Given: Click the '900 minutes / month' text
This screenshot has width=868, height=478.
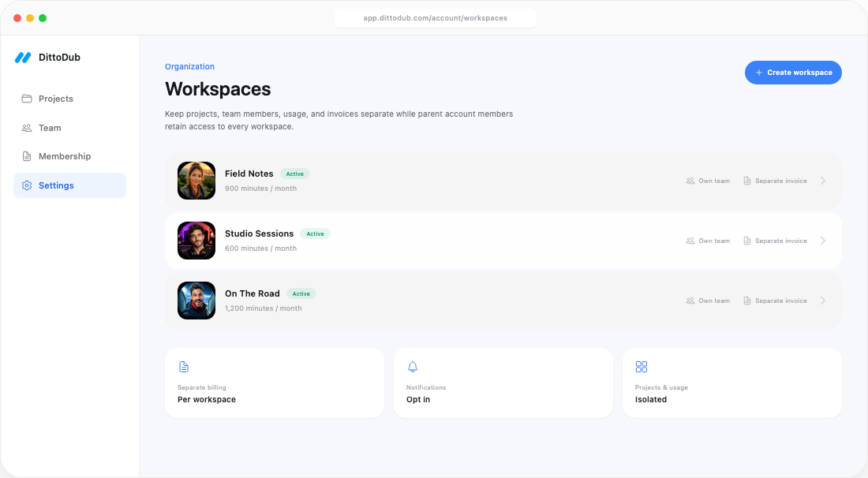Looking at the screenshot, I should 260,189.
